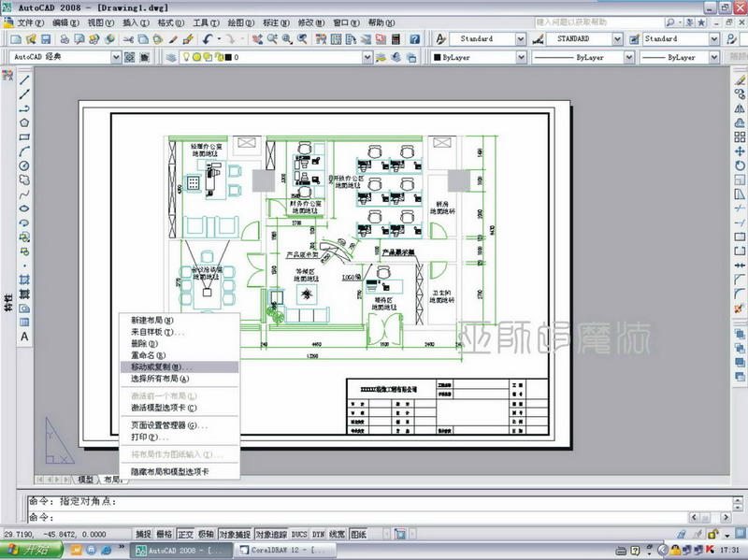Choose 页面设置管理器 from context menu
Viewport: 748px width, 560px height.
click(x=180, y=425)
